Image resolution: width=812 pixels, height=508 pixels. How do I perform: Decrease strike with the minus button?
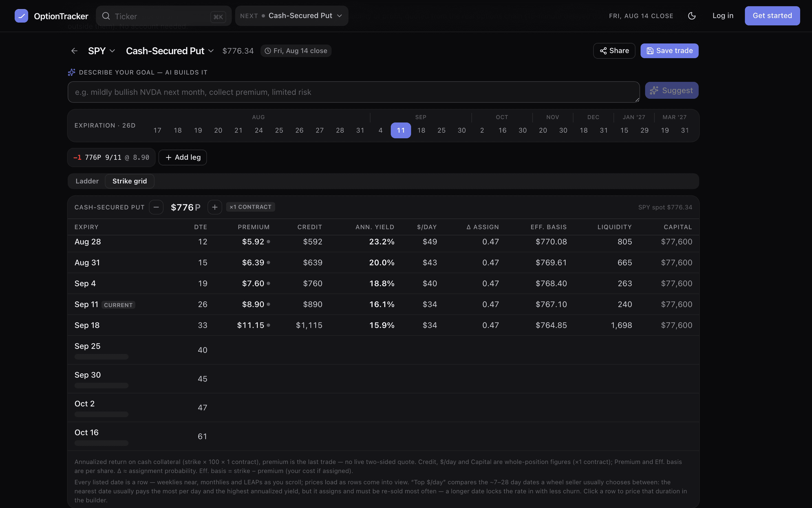156,207
